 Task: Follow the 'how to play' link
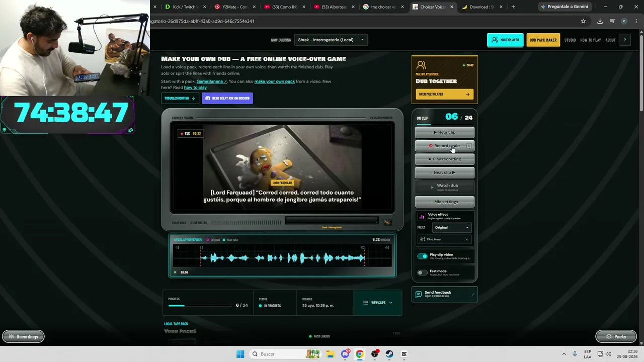(x=195, y=87)
